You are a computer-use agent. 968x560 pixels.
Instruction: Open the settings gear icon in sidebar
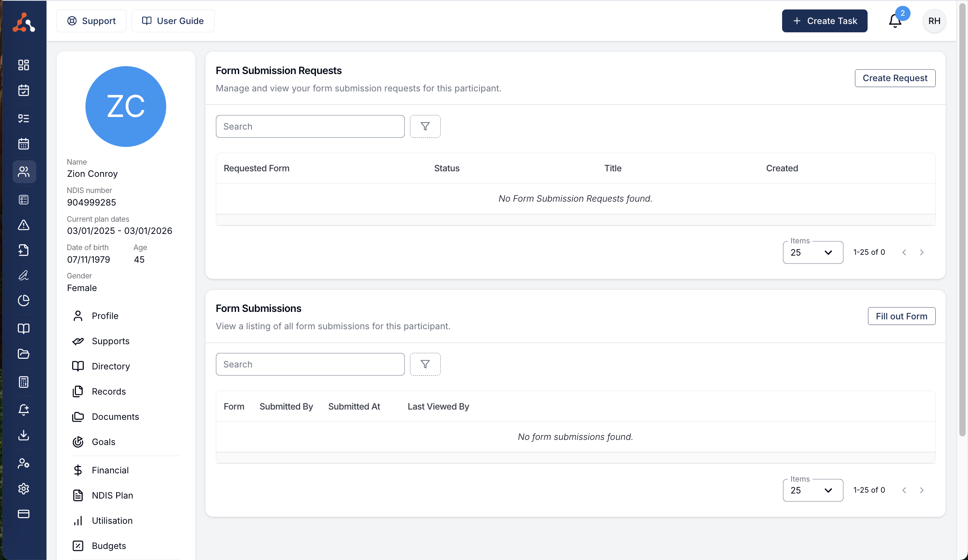[24, 489]
